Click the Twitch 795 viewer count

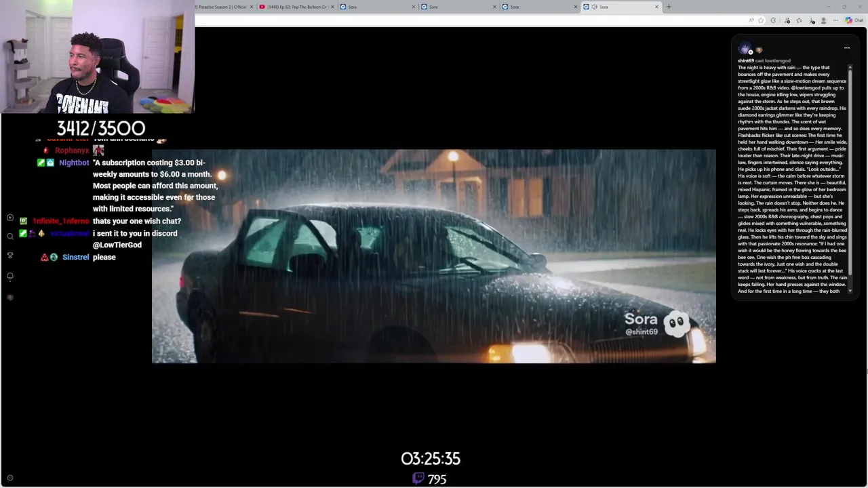[x=430, y=479]
